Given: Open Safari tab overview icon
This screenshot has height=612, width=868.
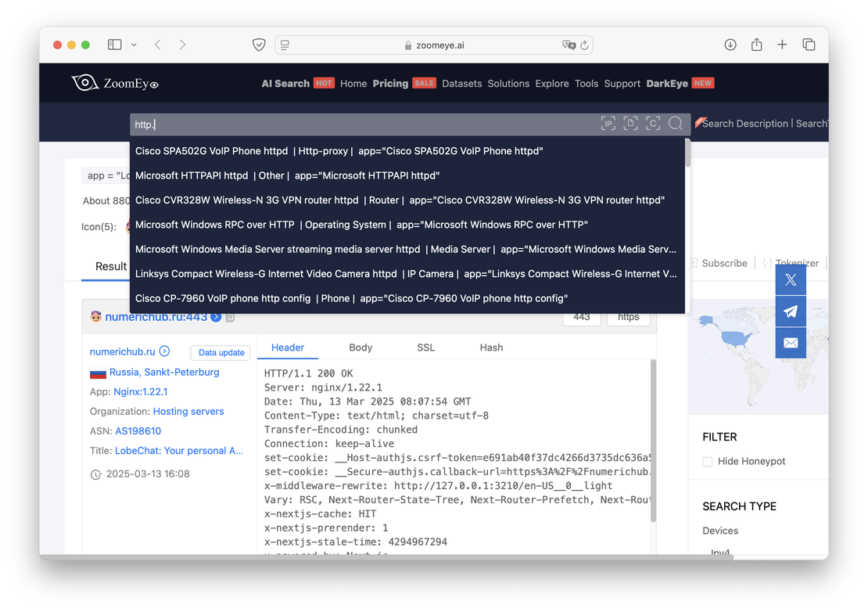Looking at the screenshot, I should (809, 45).
